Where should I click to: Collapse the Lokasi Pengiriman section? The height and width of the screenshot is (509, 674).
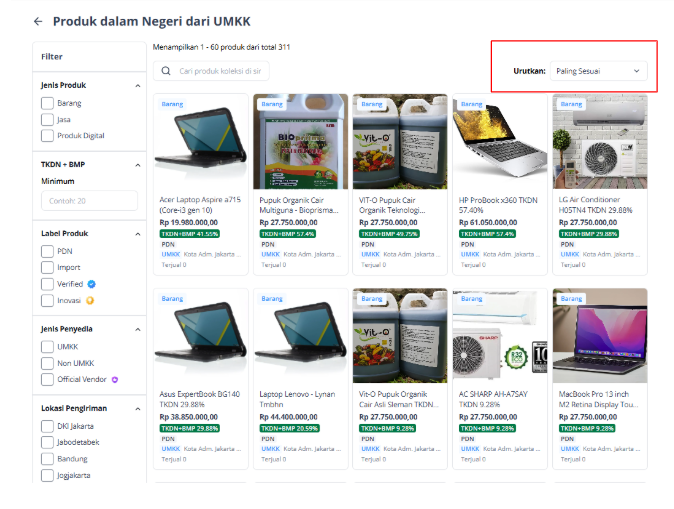point(138,408)
